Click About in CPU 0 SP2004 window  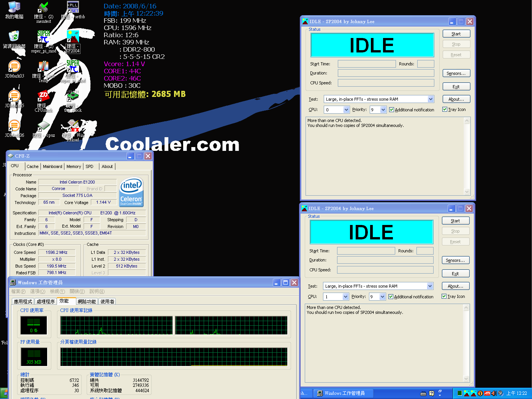[x=456, y=99]
